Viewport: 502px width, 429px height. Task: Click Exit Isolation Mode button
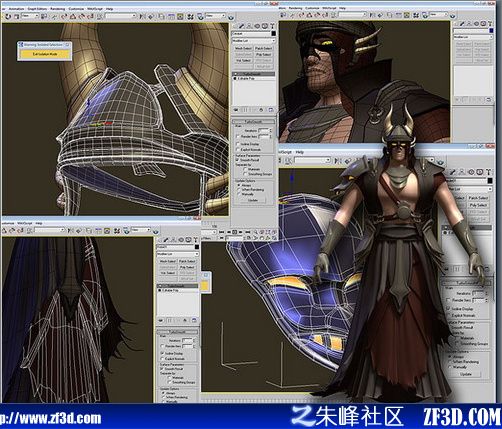tap(45, 54)
